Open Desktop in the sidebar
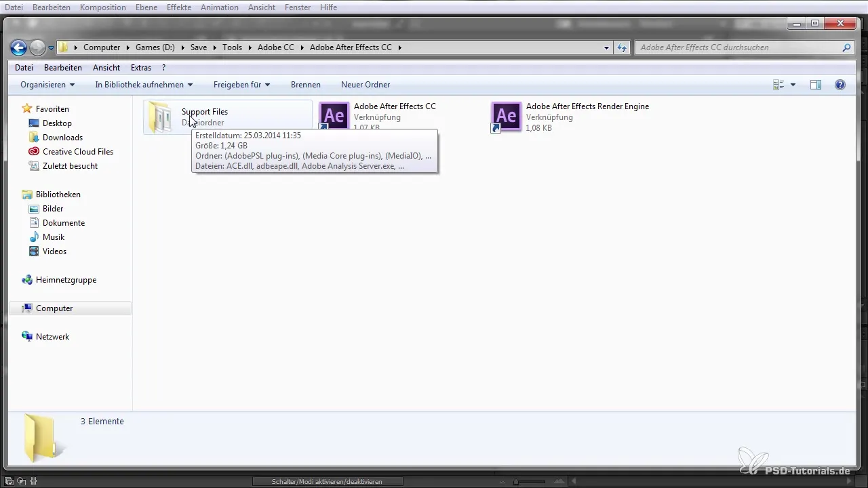The image size is (868, 488). tap(57, 123)
